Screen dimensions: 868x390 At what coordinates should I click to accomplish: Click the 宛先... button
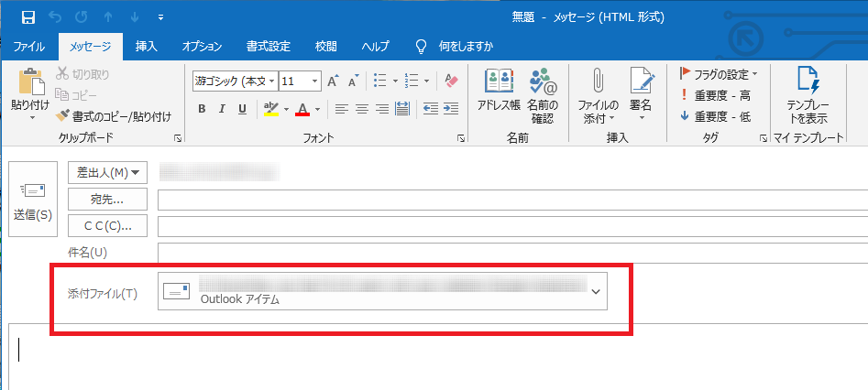(107, 200)
